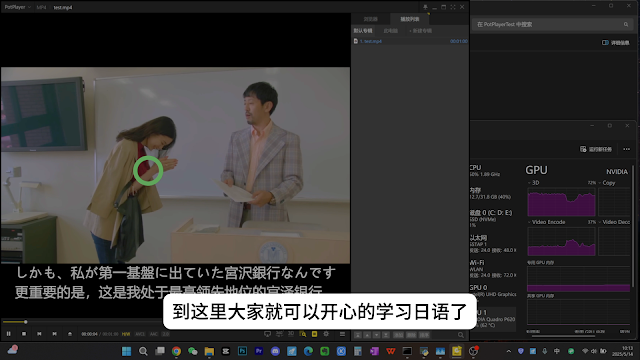Open the PotPlayer main menu dropdown
The image size is (640, 360).
[17, 7]
